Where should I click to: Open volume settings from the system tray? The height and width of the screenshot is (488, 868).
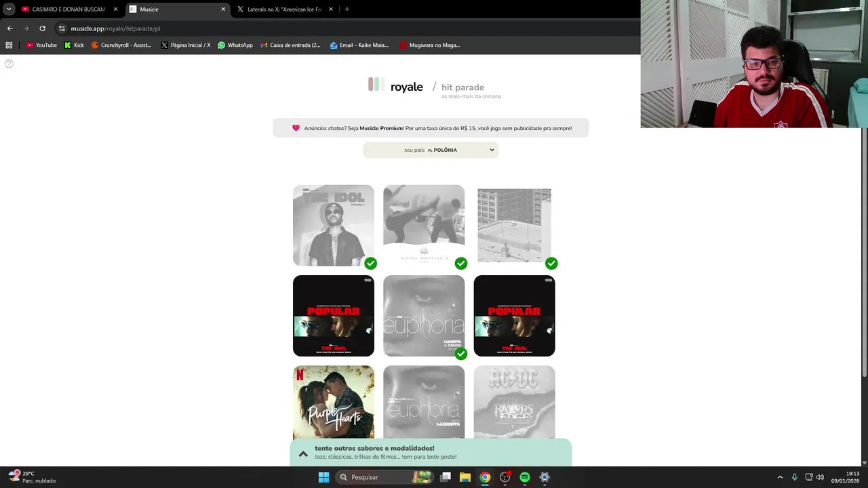click(820, 477)
